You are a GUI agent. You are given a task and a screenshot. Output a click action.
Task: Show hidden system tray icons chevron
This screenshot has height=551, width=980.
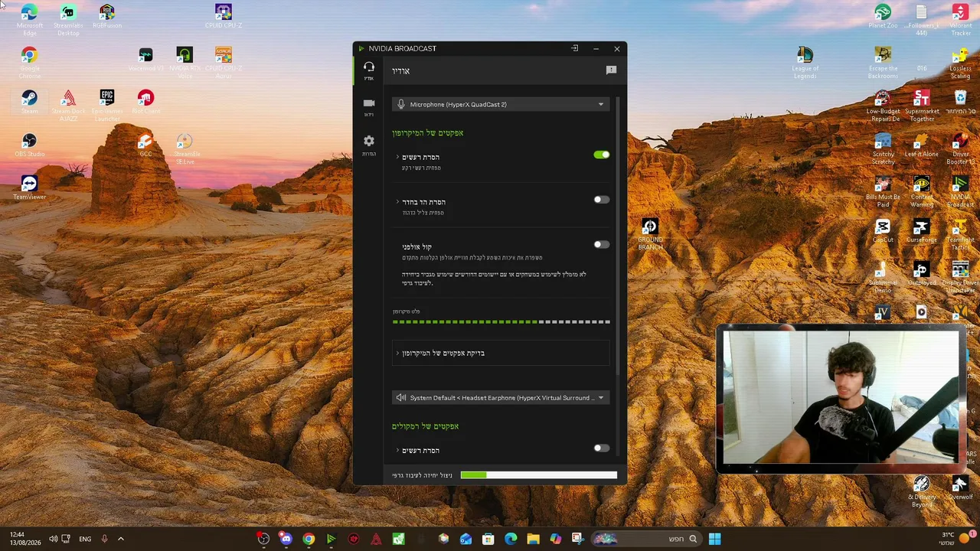pos(120,539)
